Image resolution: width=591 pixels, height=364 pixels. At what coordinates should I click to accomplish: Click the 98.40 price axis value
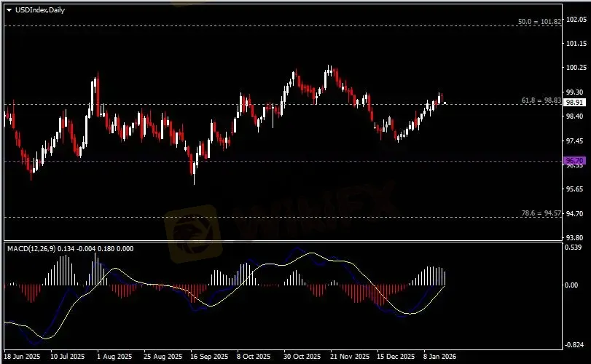(x=574, y=116)
